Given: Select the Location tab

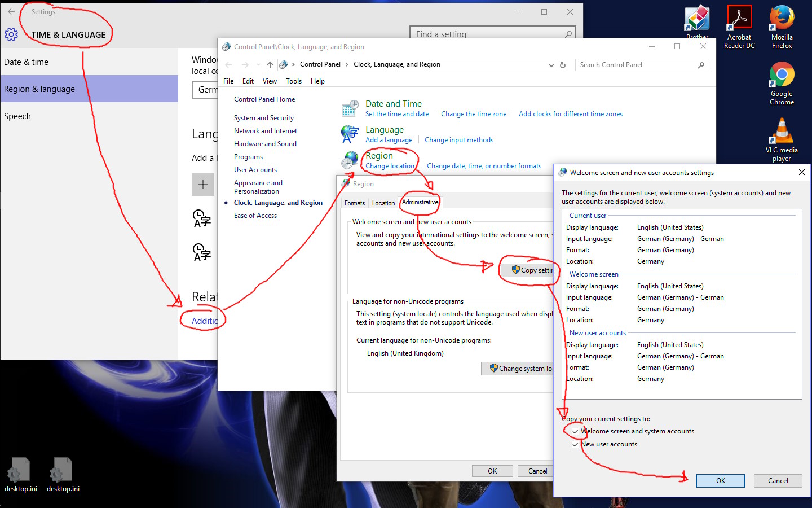Looking at the screenshot, I should pyautogui.click(x=383, y=203).
